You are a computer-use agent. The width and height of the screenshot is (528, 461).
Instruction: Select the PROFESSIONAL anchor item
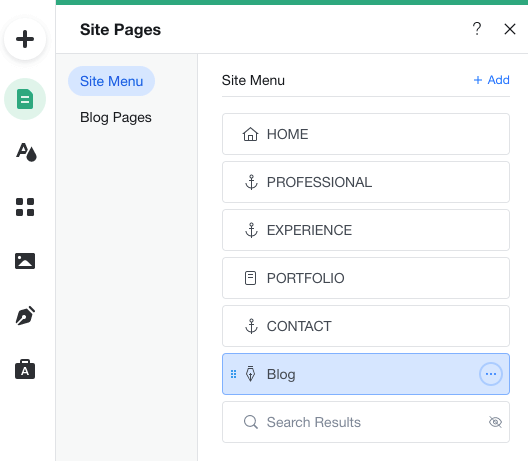366,182
